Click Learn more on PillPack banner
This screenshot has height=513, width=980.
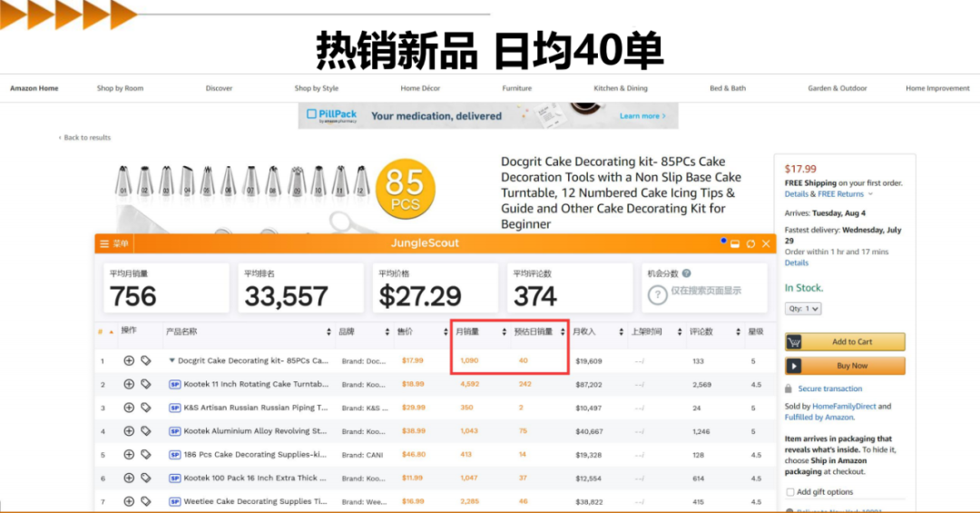click(642, 115)
